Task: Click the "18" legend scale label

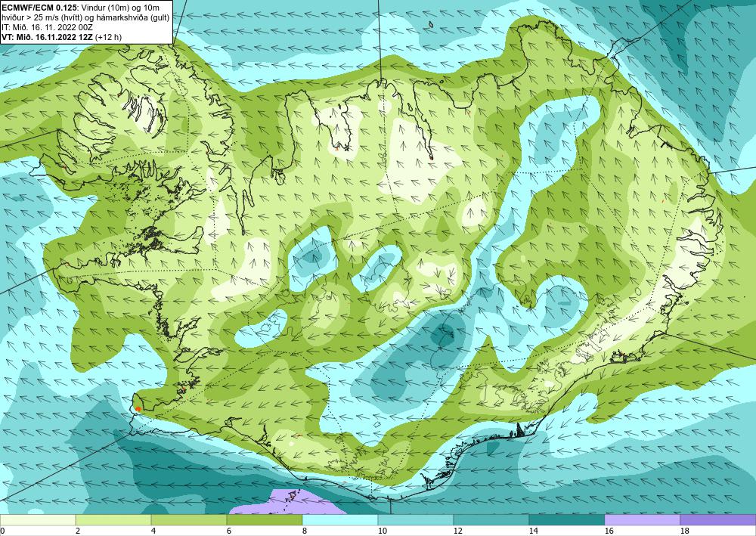Action: pos(685,531)
